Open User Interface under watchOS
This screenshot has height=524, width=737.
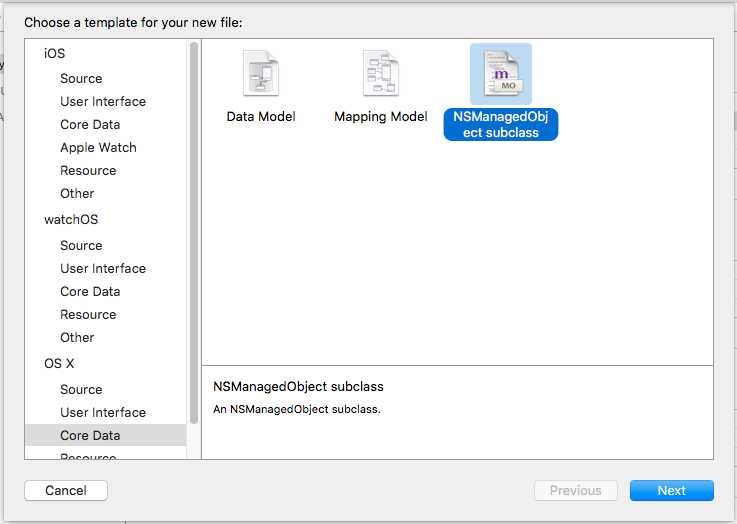point(103,268)
